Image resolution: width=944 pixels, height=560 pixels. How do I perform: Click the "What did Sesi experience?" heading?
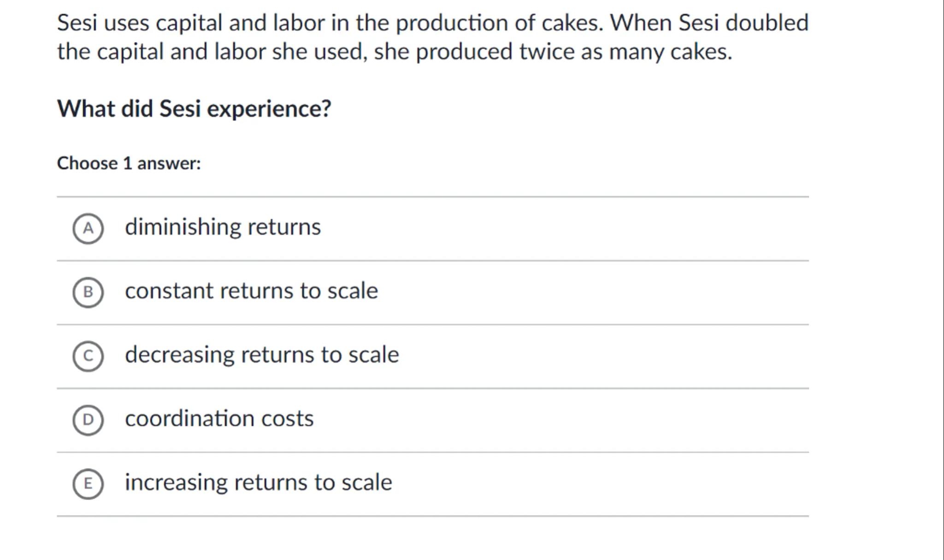pos(194,109)
